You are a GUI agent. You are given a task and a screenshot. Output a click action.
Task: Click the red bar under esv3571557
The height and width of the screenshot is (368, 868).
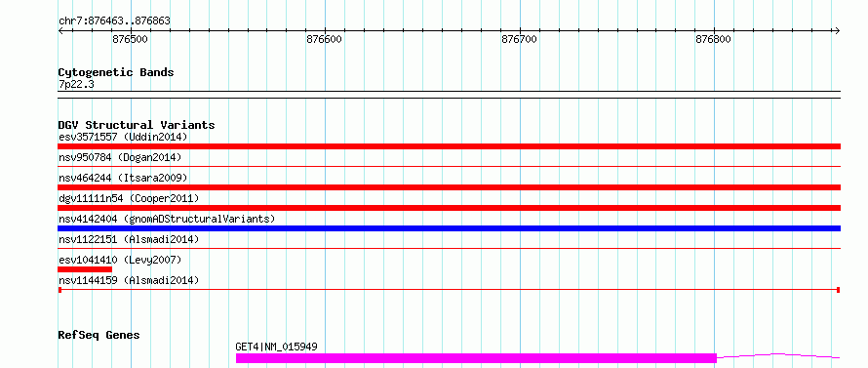pyautogui.click(x=450, y=146)
